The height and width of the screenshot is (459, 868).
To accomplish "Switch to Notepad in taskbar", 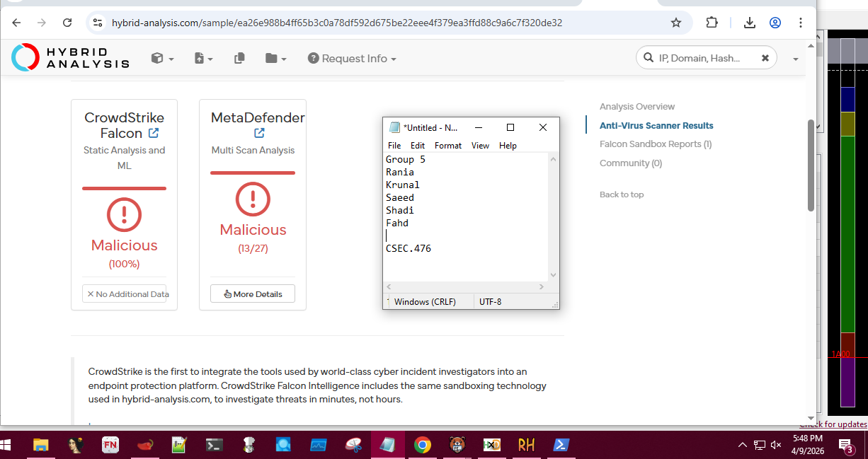I will (x=388, y=445).
